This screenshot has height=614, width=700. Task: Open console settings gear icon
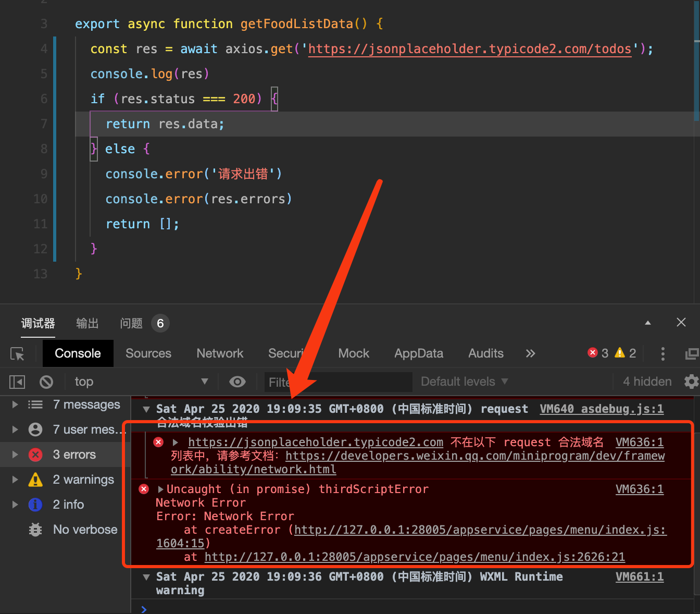coord(691,382)
